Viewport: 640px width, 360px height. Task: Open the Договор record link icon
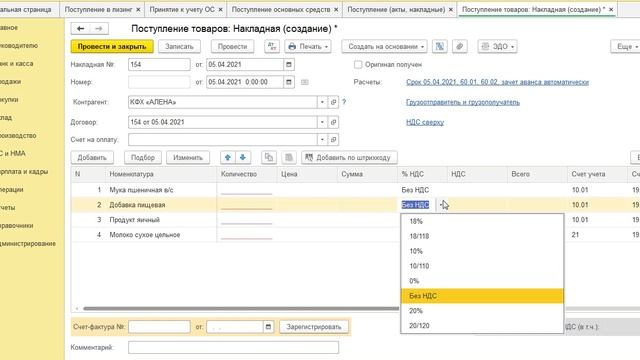click(x=333, y=122)
